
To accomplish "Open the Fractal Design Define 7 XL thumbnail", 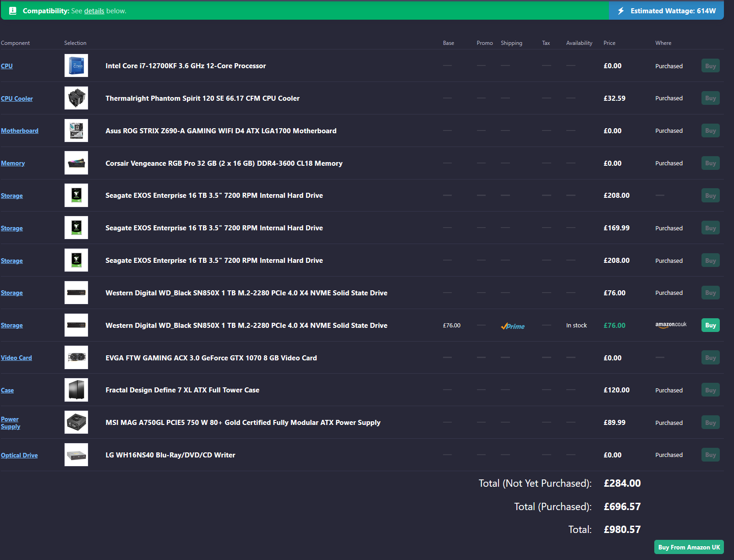I will pyautogui.click(x=76, y=390).
